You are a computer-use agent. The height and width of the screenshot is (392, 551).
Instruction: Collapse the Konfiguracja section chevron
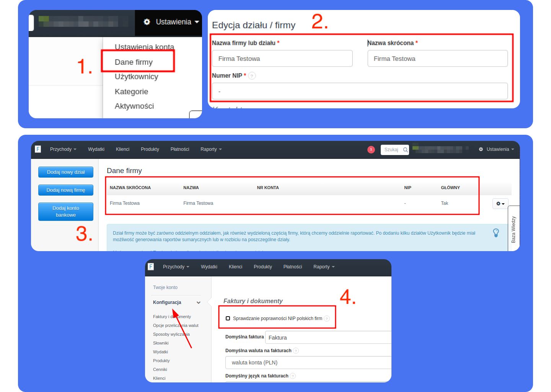point(199,303)
